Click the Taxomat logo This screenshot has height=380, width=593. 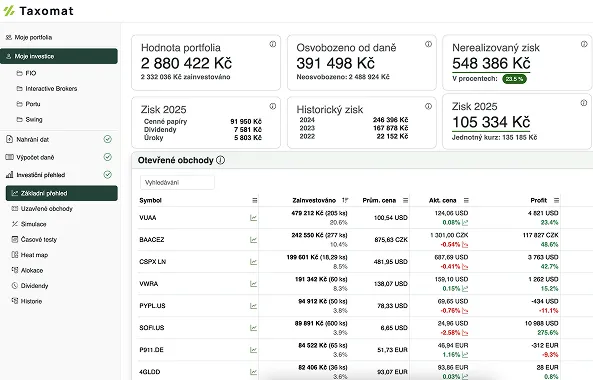(x=39, y=11)
